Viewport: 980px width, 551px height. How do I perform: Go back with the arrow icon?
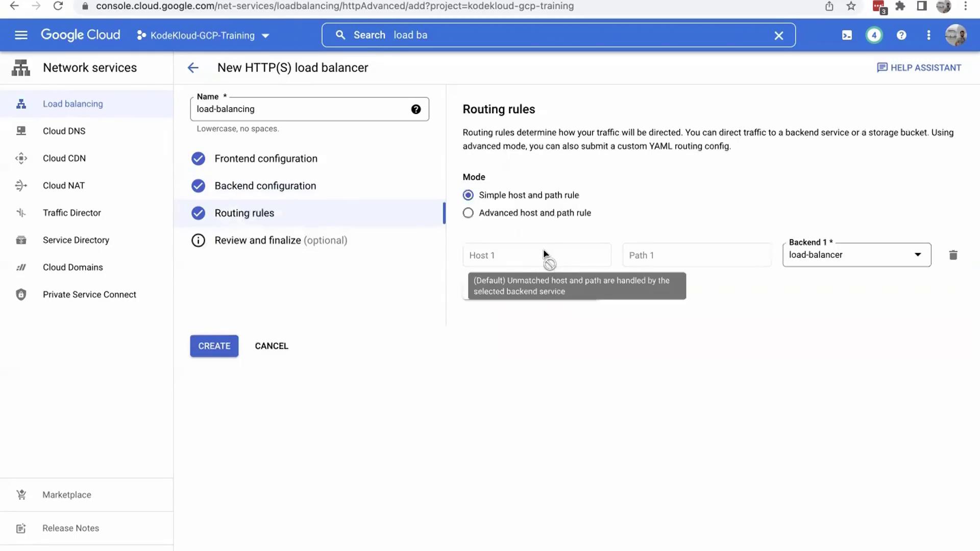(x=193, y=68)
